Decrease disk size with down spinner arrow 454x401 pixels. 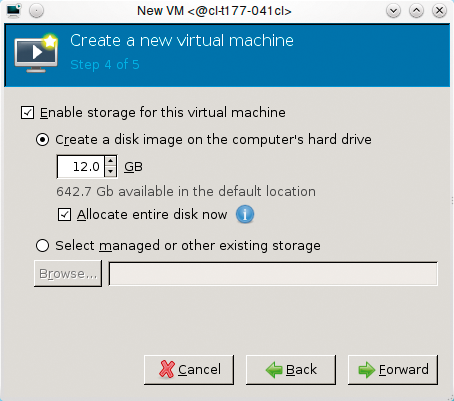coord(111,172)
